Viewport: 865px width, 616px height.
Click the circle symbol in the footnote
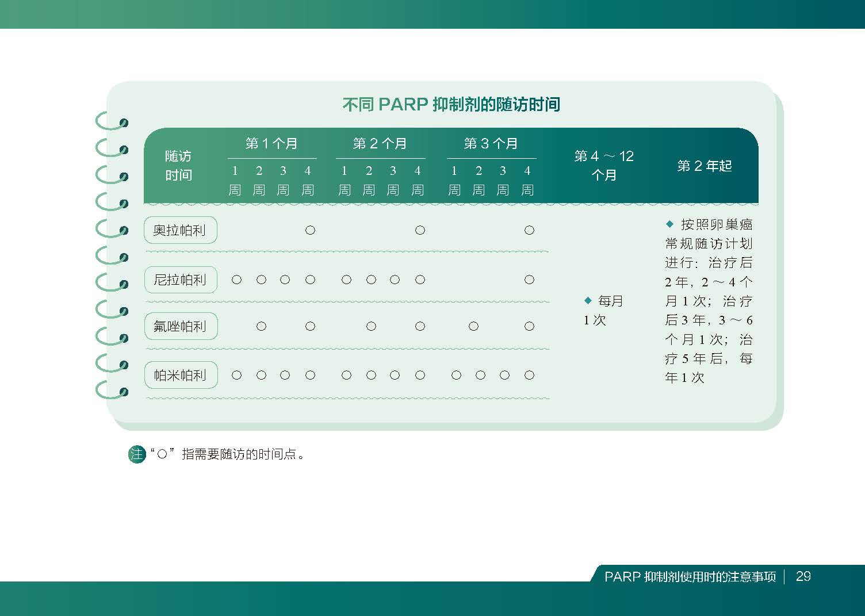coord(162,454)
